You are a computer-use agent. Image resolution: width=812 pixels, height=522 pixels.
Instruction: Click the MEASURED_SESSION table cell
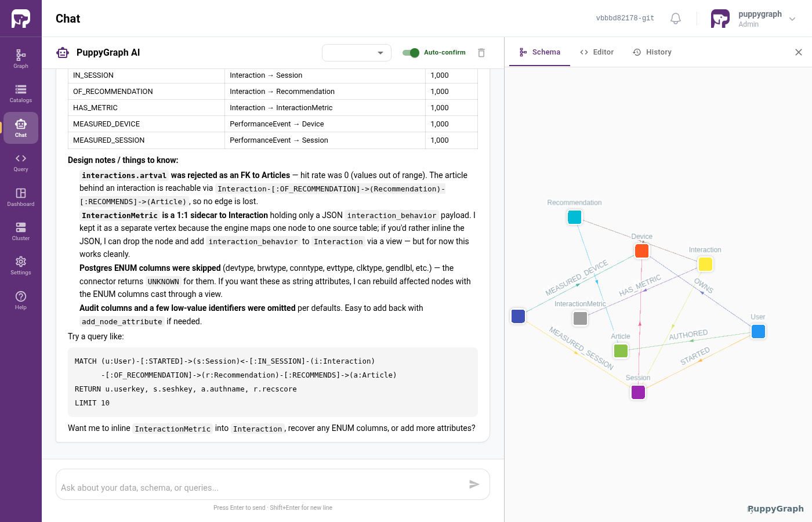click(146, 140)
